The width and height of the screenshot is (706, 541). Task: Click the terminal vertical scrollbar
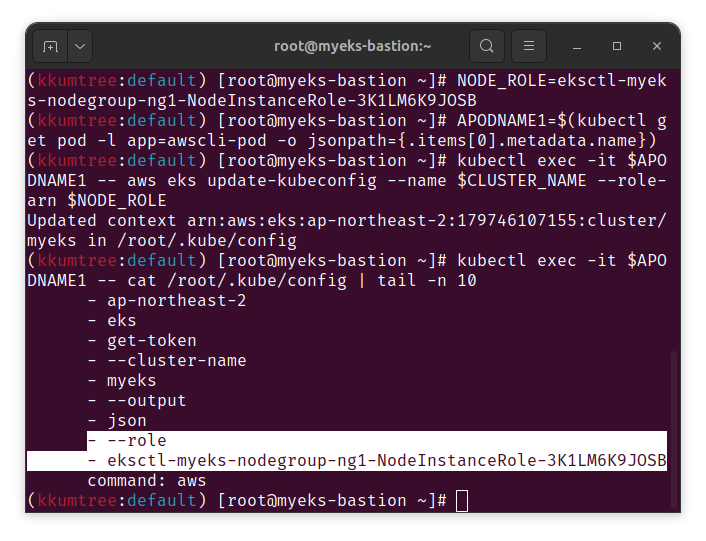(x=674, y=429)
